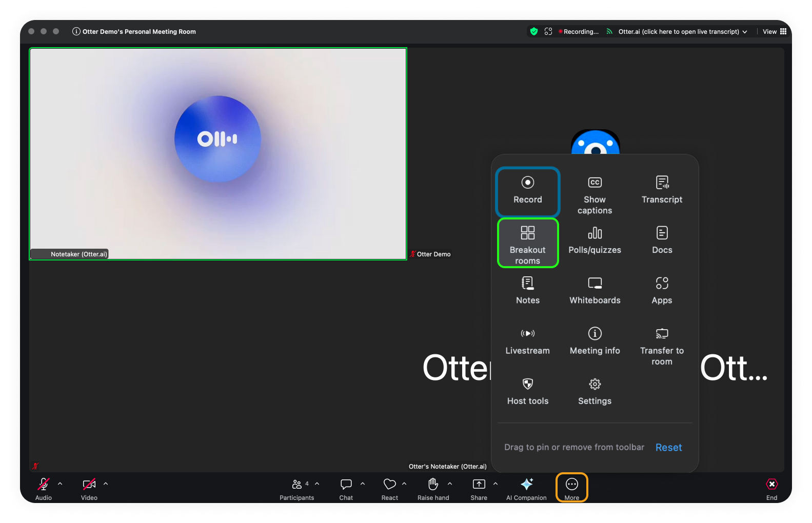812x523 pixels.
Task: Expand the Share options arrow
Action: [496, 484]
